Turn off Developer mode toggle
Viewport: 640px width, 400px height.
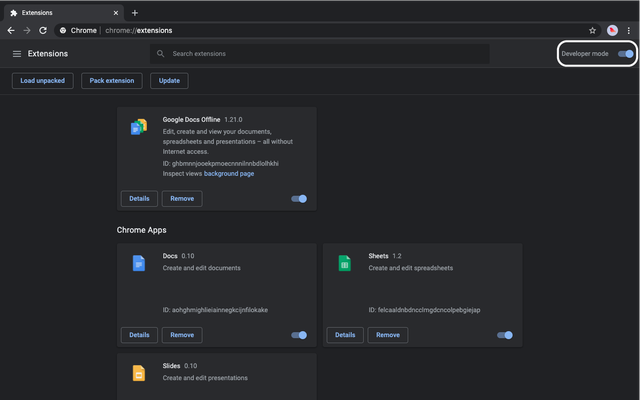click(625, 54)
